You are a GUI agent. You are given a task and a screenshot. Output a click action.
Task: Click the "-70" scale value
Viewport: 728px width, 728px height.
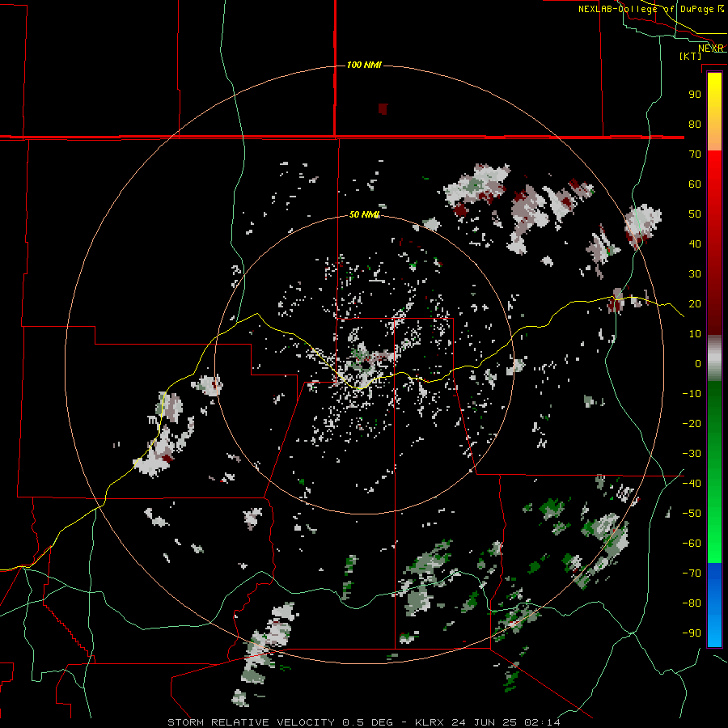click(692, 574)
